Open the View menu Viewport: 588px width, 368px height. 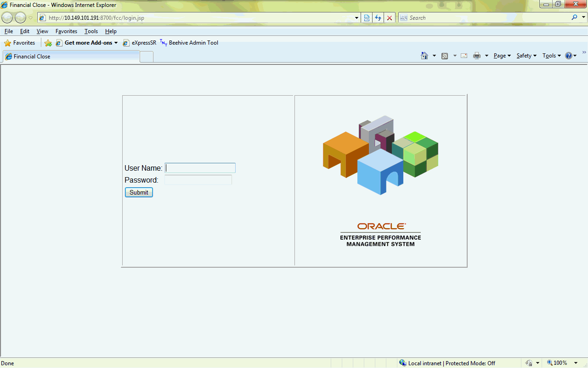pyautogui.click(x=42, y=31)
